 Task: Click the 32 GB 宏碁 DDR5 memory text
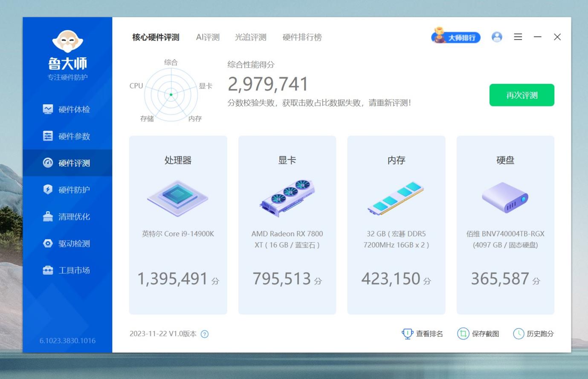click(396, 239)
